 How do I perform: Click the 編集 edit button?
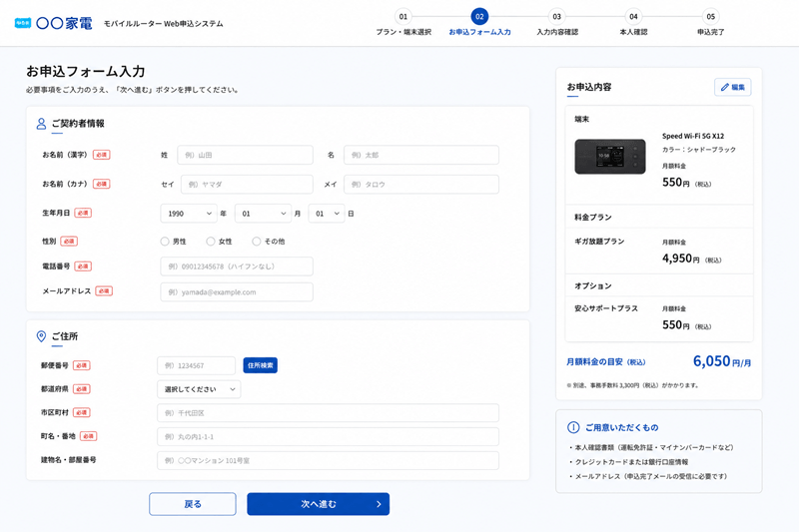click(733, 87)
